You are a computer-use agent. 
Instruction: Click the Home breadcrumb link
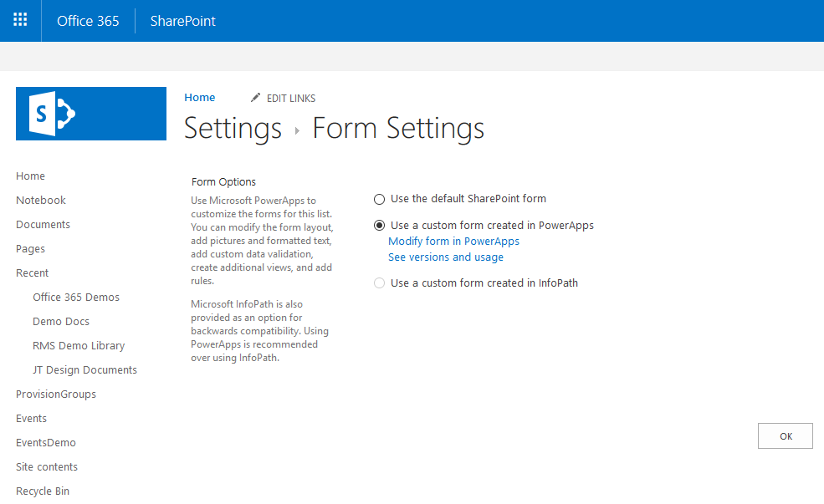pyautogui.click(x=200, y=97)
